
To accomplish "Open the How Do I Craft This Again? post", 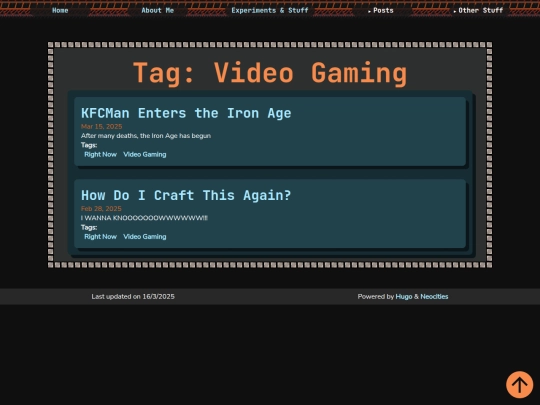I will tap(186, 195).
